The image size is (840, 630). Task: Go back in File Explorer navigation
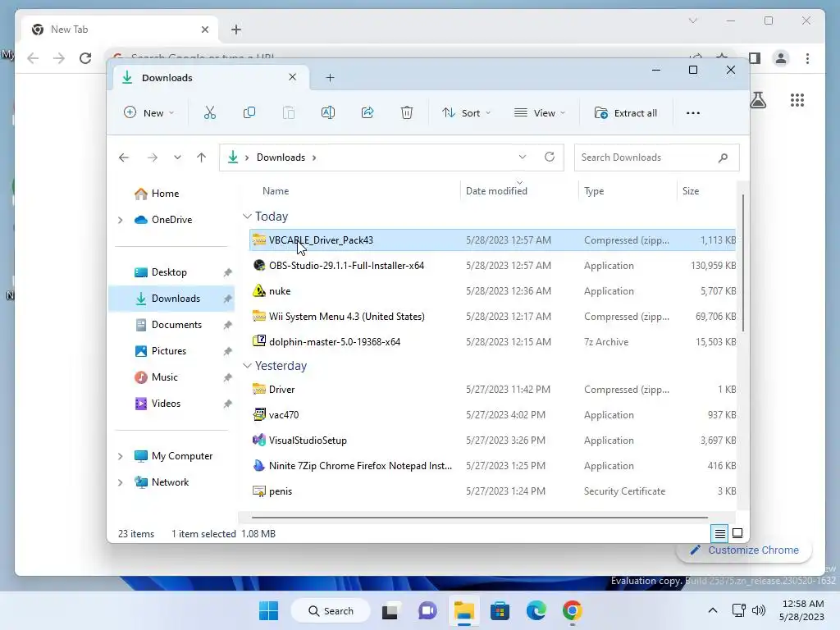pos(124,157)
